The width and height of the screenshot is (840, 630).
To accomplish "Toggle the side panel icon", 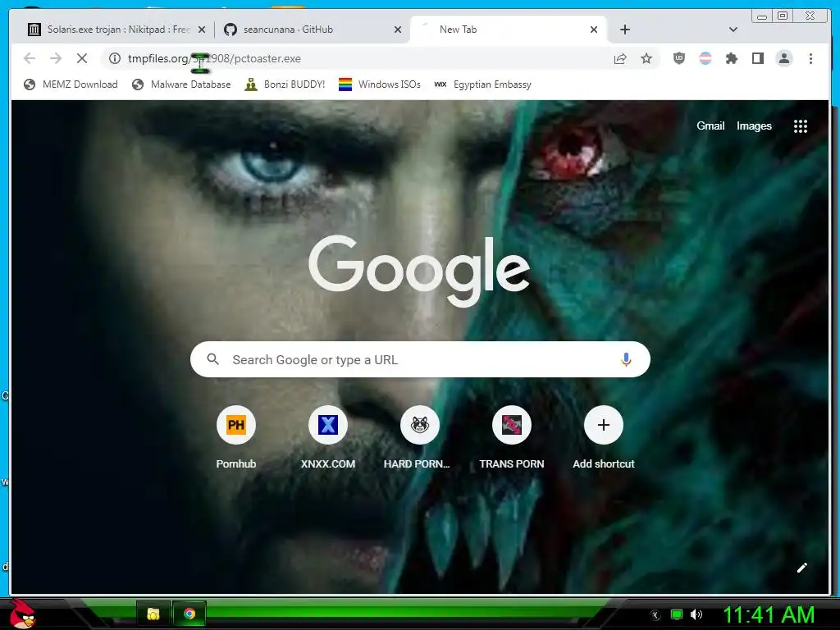I will [x=757, y=58].
